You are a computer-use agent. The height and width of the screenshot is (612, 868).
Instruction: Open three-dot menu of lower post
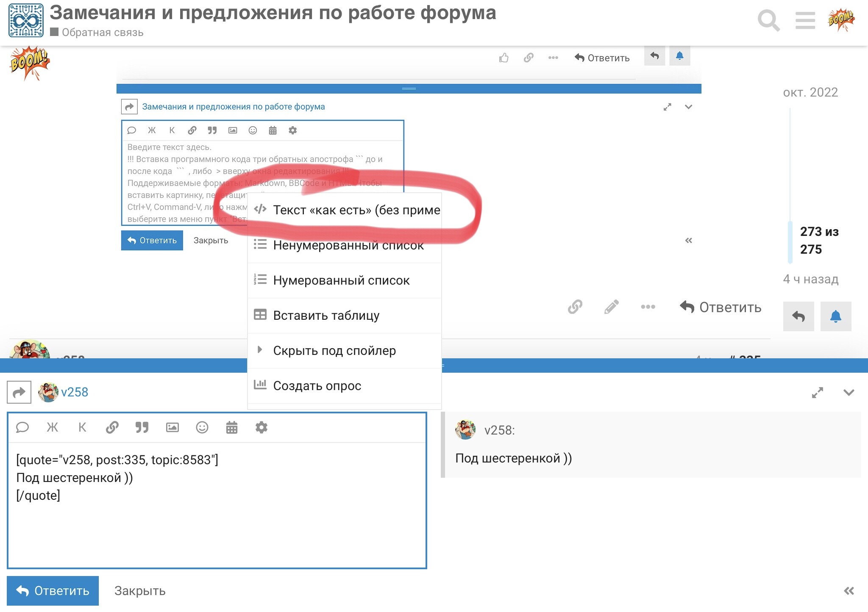[x=648, y=307]
